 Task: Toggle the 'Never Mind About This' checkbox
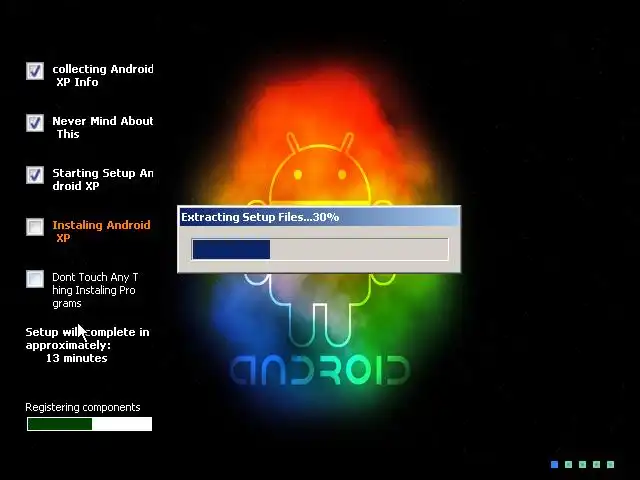coord(35,122)
